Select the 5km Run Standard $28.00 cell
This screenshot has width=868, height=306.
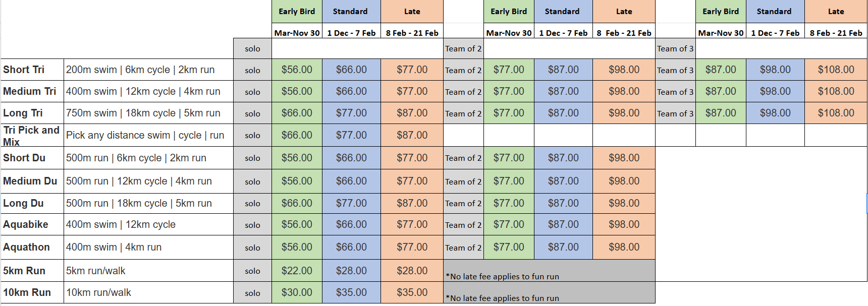click(x=351, y=271)
